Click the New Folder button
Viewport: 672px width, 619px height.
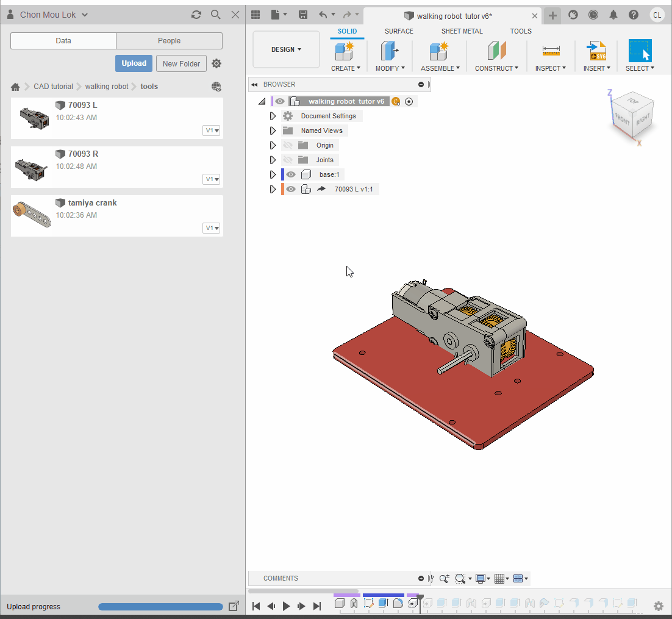click(181, 63)
